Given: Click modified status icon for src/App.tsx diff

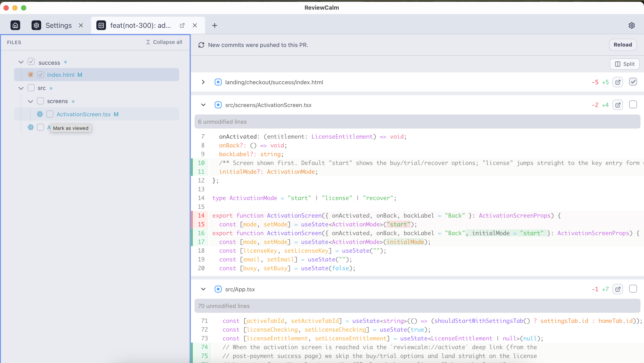Looking at the screenshot, I should pos(218,289).
